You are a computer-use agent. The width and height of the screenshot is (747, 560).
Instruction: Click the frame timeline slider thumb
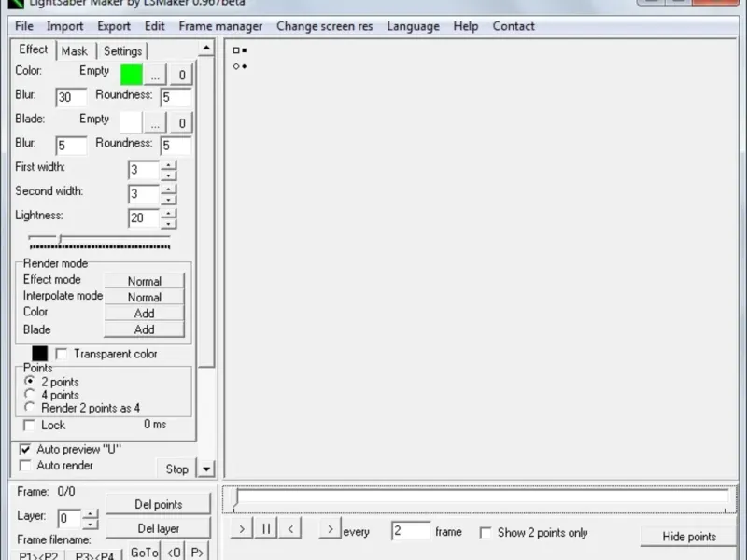click(x=235, y=498)
